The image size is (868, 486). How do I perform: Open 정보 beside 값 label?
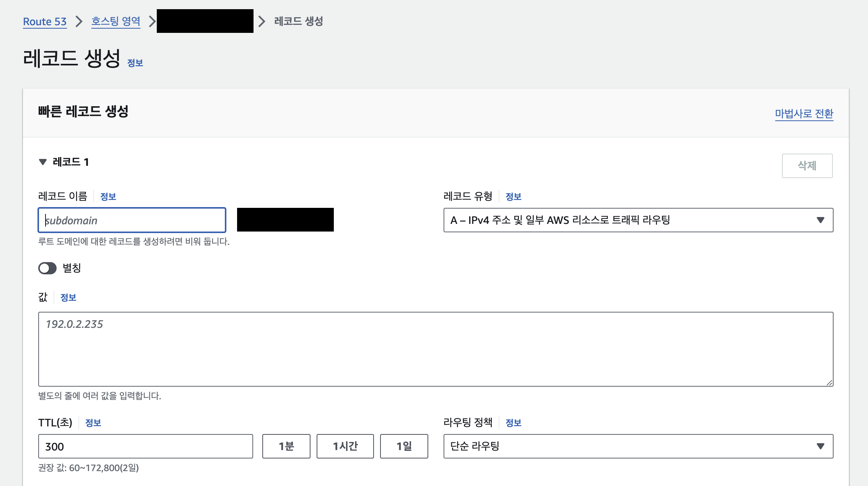[x=68, y=298]
